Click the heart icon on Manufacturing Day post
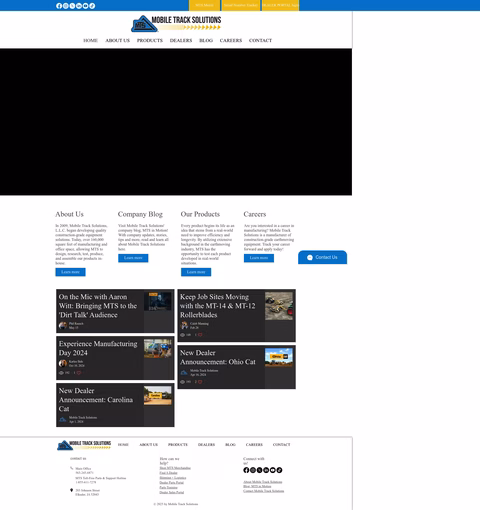 [79, 373]
